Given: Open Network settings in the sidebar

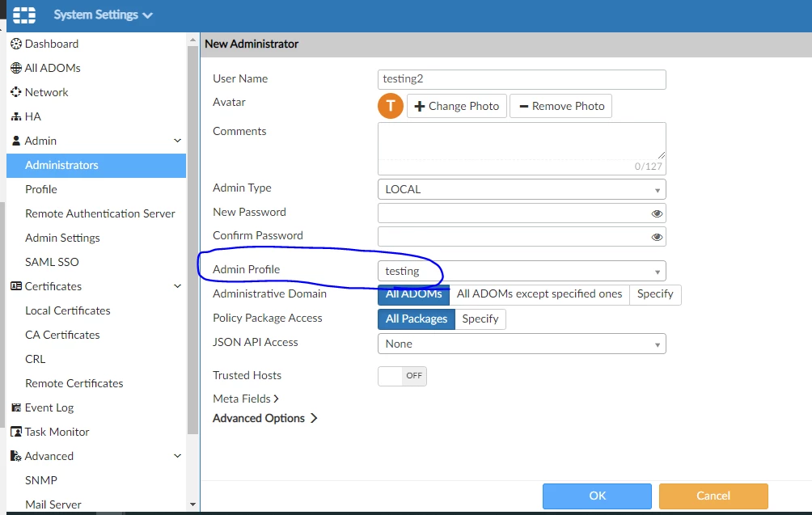Looking at the screenshot, I should pos(47,92).
